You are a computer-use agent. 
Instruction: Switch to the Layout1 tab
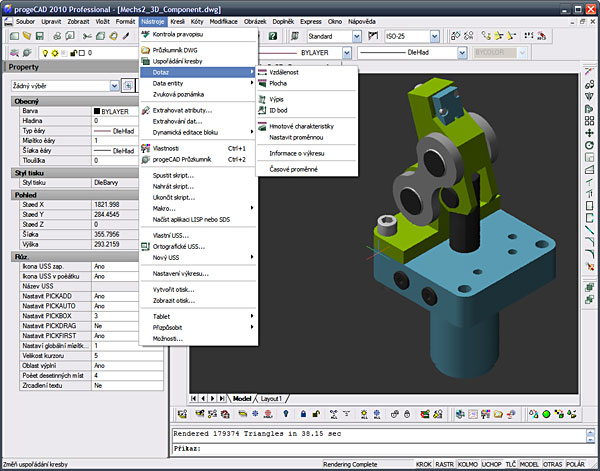[x=271, y=399]
